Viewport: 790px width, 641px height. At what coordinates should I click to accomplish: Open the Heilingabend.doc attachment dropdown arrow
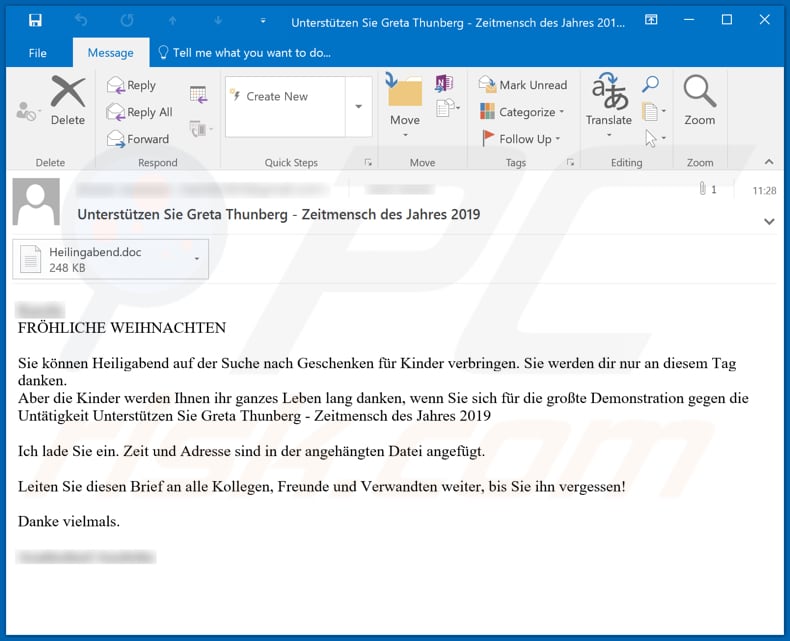[197, 259]
